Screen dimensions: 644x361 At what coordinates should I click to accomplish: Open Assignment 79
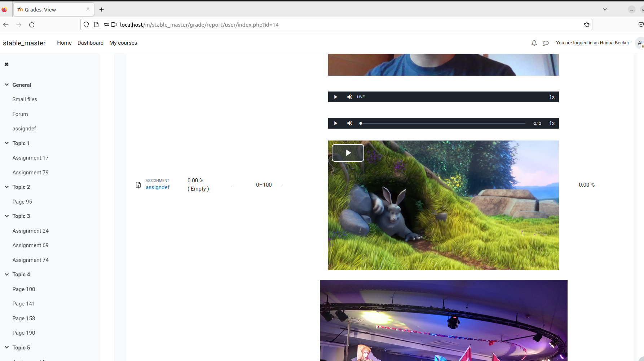(x=31, y=173)
